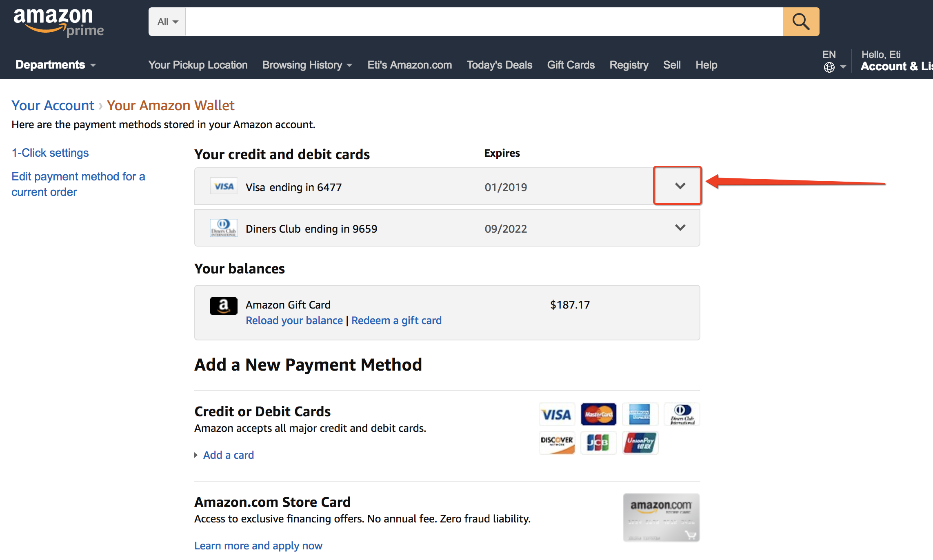Click the globe language icon
Image resolution: width=933 pixels, height=560 pixels.
829,67
